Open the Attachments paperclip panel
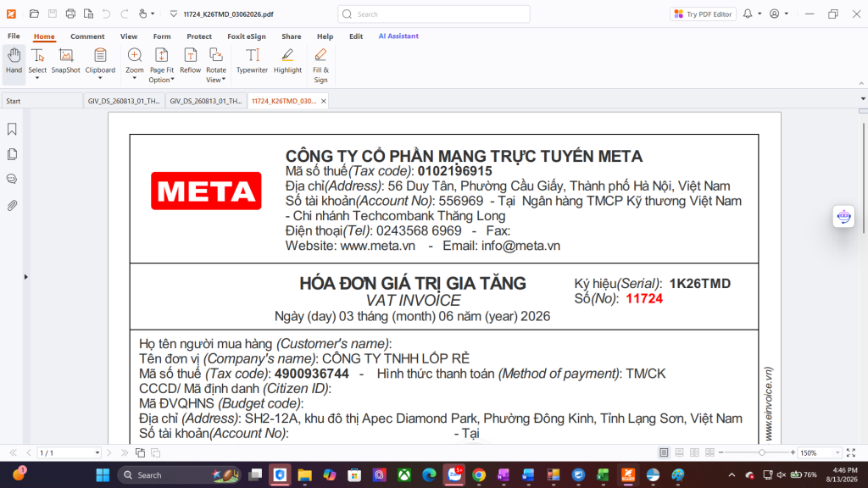Viewport: 868px width, 488px height. (x=12, y=205)
